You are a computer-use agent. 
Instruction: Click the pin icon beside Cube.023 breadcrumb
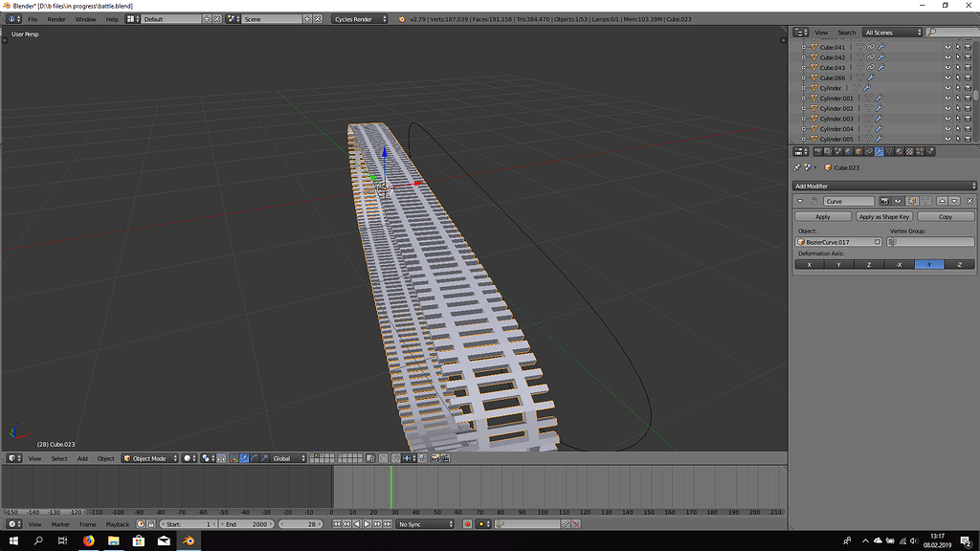(x=797, y=167)
